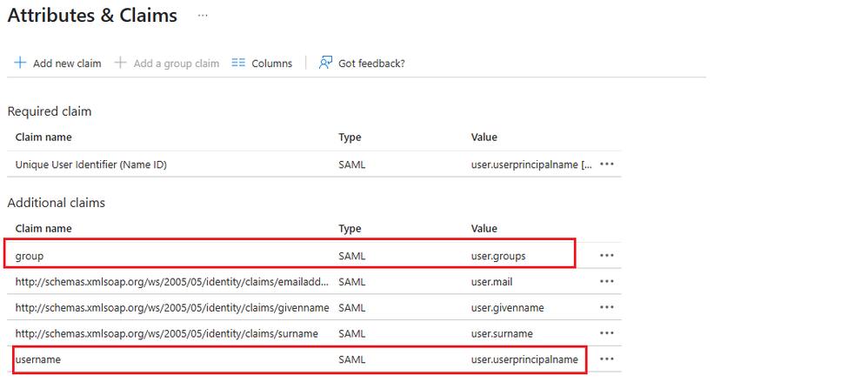The width and height of the screenshot is (868, 389).
Task: Open ellipsis menu for username claim
Action: (607, 359)
